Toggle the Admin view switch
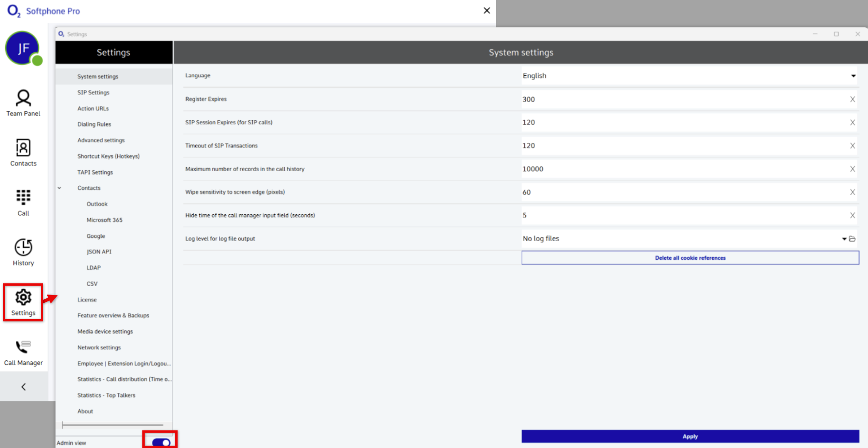The width and height of the screenshot is (868, 448). 161,442
